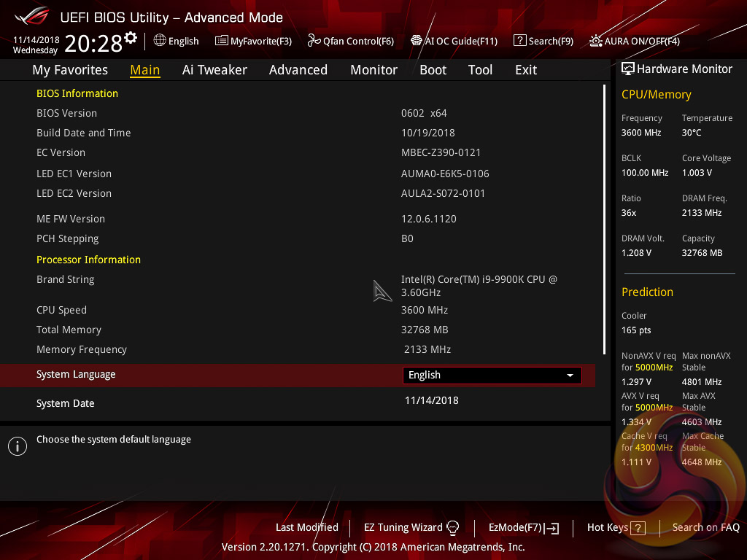Screen dimensions: 747x560
Task: Open the Tool tab
Action: click(x=480, y=70)
